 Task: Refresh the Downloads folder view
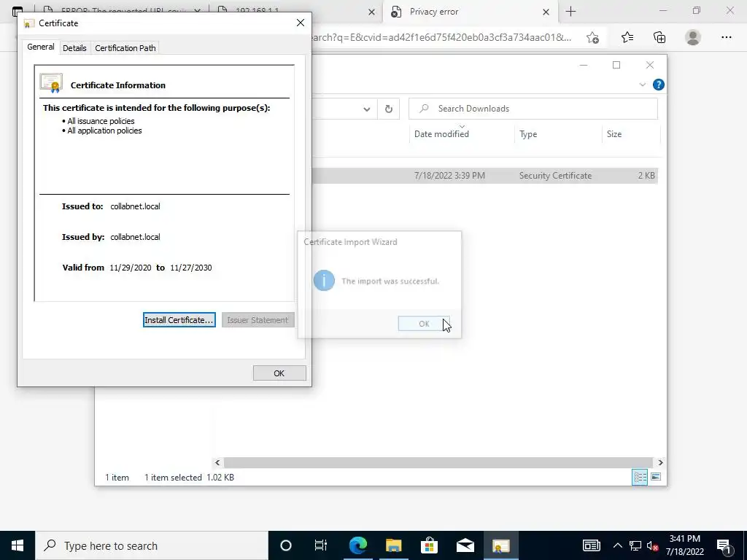tap(389, 109)
